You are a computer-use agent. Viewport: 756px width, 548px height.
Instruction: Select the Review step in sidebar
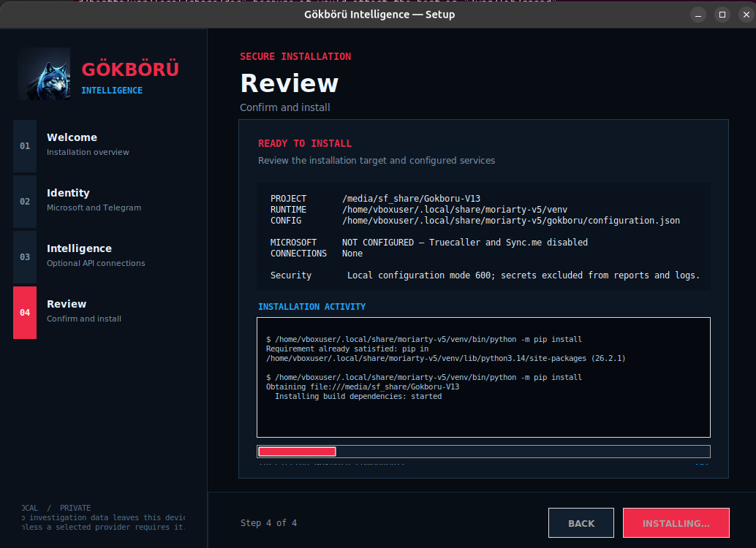pos(104,312)
